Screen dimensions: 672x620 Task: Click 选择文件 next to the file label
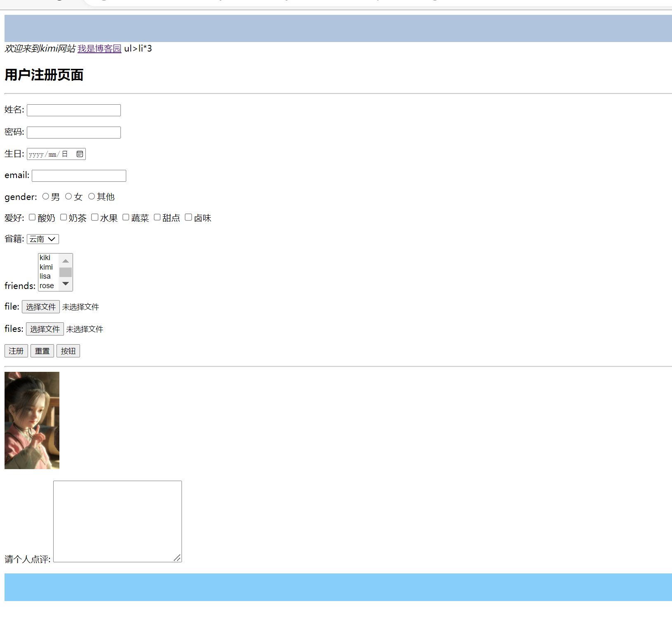[41, 307]
